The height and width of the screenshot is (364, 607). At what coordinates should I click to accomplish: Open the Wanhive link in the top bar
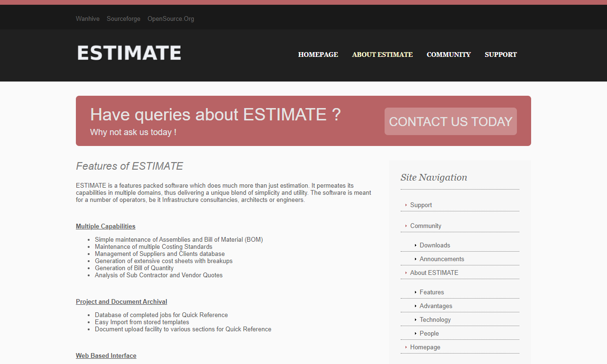tap(88, 19)
